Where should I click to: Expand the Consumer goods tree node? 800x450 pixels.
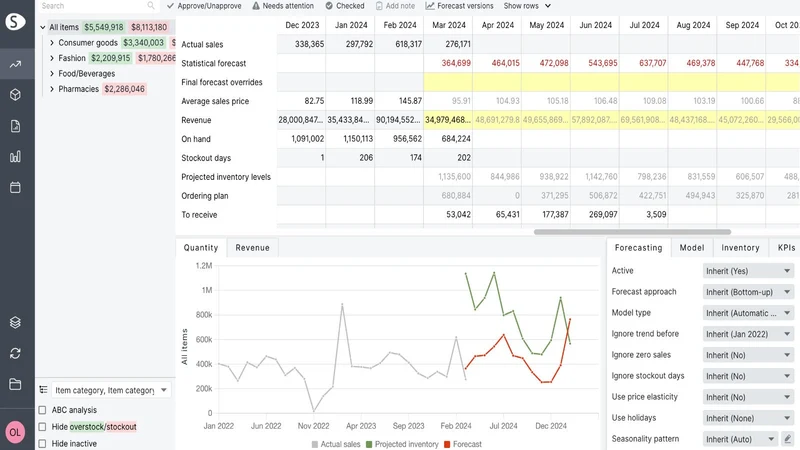tap(52, 43)
